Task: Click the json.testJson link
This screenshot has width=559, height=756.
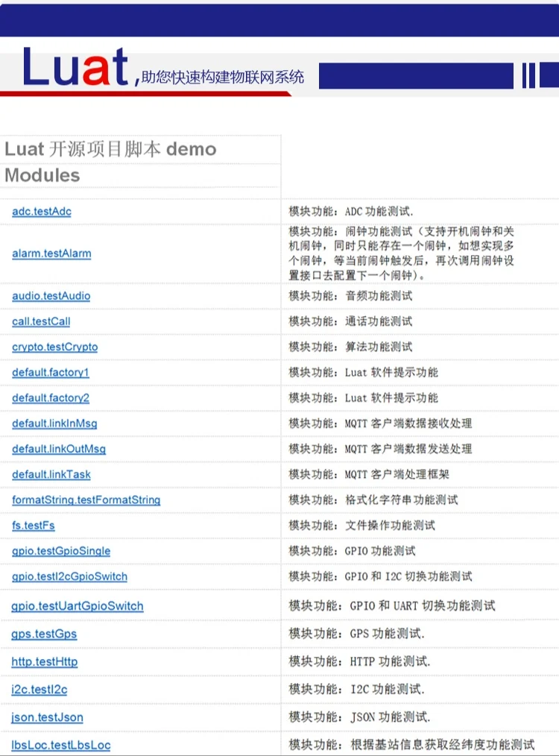Action: pyautogui.click(x=47, y=717)
